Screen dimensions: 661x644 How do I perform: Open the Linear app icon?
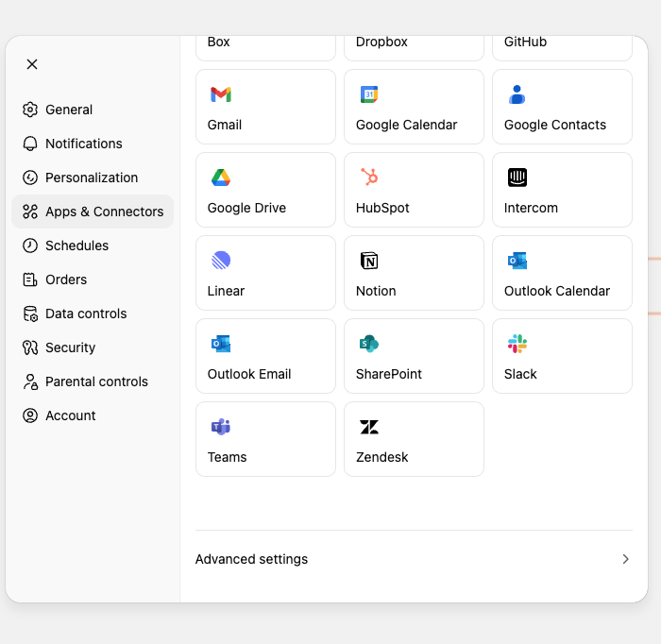221,261
